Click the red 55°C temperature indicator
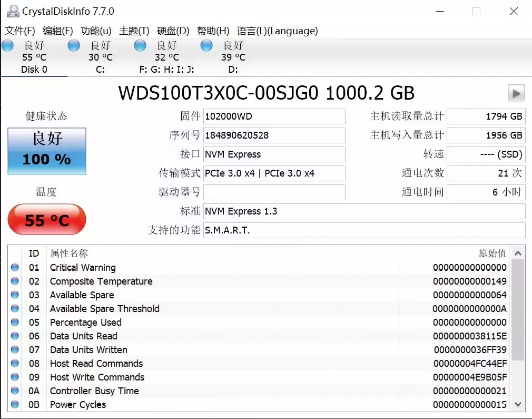The height and width of the screenshot is (419, 532). (46, 219)
